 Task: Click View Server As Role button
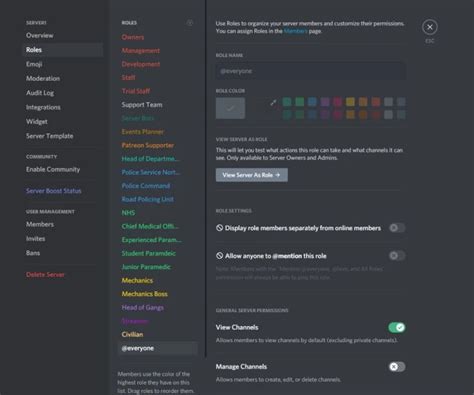tap(252, 175)
